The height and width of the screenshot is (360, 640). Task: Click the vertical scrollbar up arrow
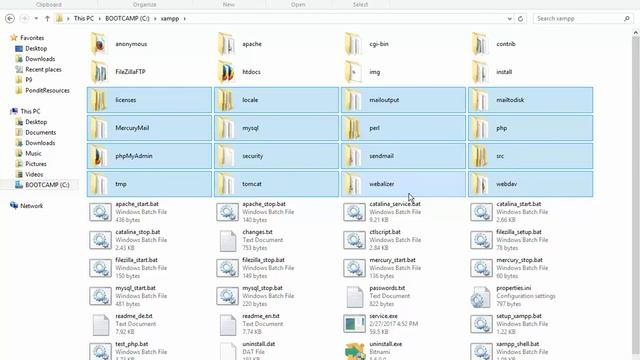click(x=636, y=32)
